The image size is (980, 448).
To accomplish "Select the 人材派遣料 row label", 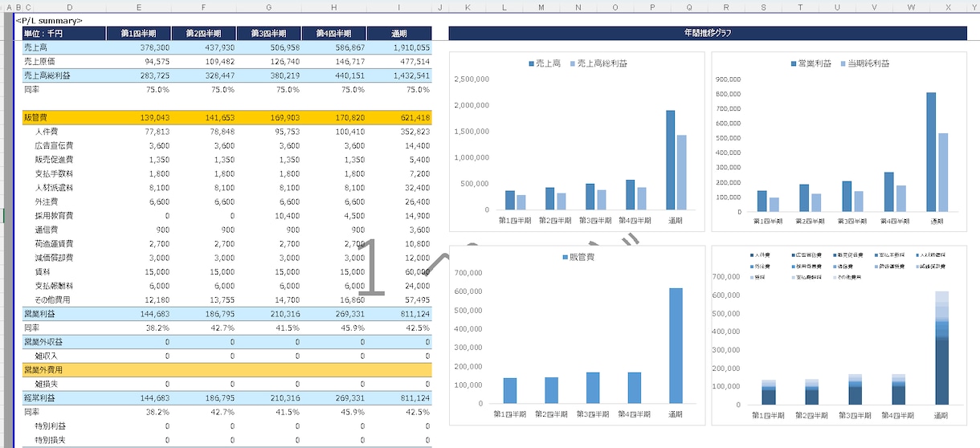I will click(x=54, y=187).
